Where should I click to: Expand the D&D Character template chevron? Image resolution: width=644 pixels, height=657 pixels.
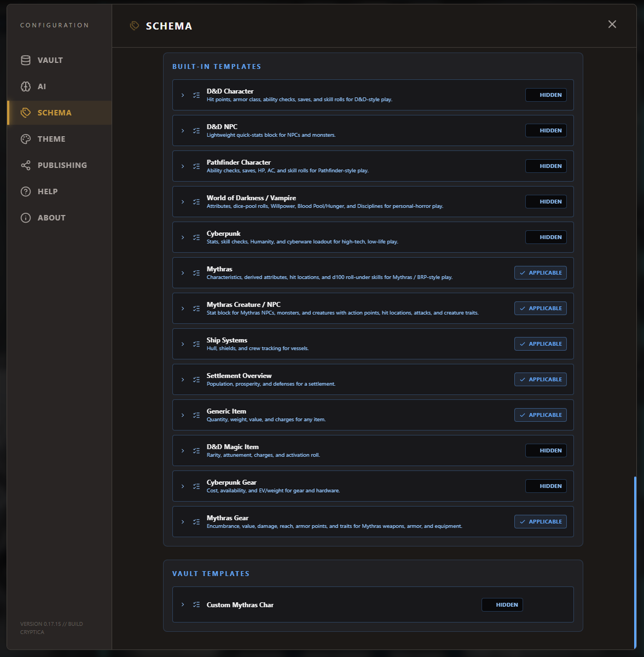(x=183, y=95)
